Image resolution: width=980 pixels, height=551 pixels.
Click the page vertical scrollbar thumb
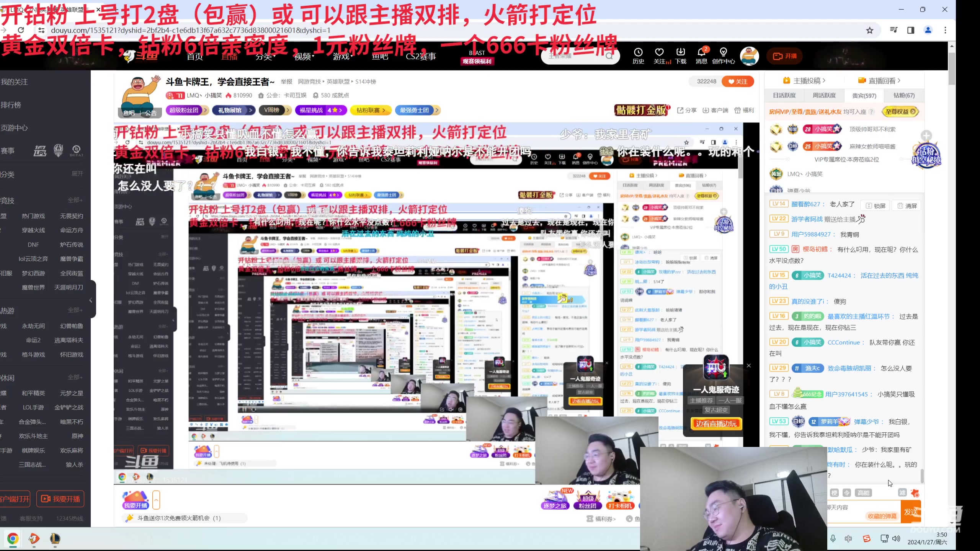click(x=952, y=69)
